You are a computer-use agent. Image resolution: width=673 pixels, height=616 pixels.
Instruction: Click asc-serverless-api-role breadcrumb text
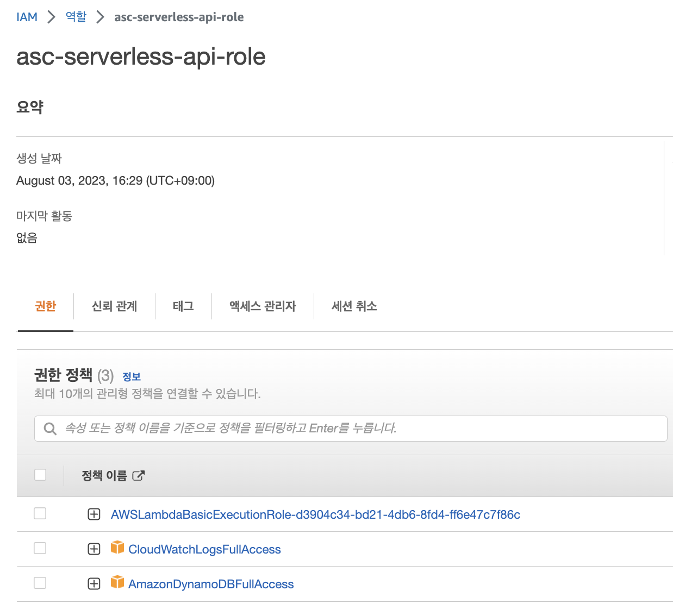pyautogui.click(x=179, y=17)
